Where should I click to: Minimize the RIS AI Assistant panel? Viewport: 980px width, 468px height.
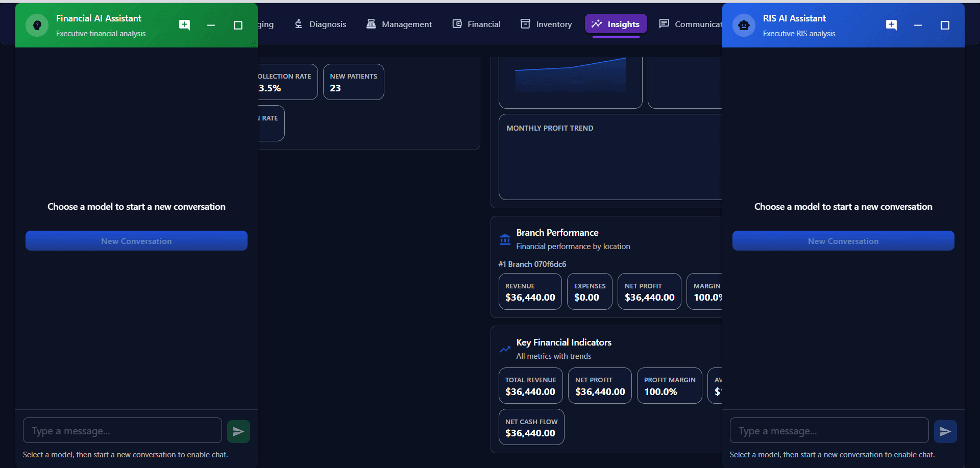point(918,25)
